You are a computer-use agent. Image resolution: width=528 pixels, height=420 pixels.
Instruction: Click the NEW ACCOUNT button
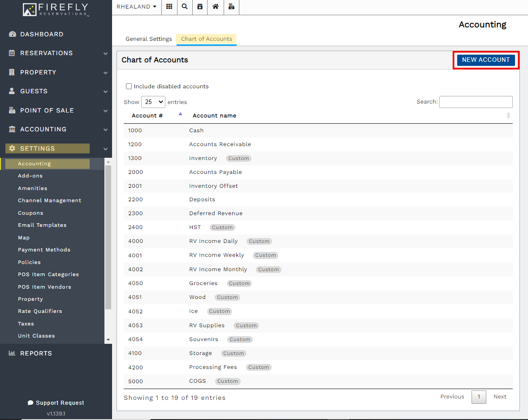tap(485, 60)
